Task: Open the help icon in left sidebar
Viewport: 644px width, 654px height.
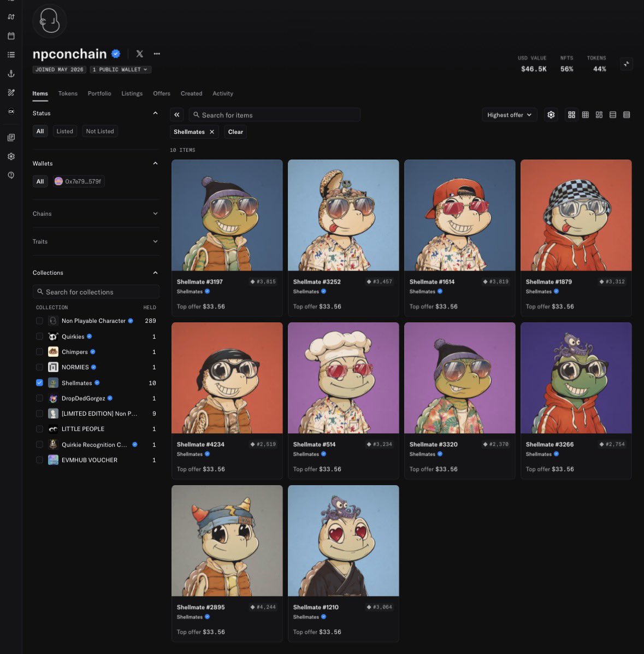Action: click(x=11, y=175)
